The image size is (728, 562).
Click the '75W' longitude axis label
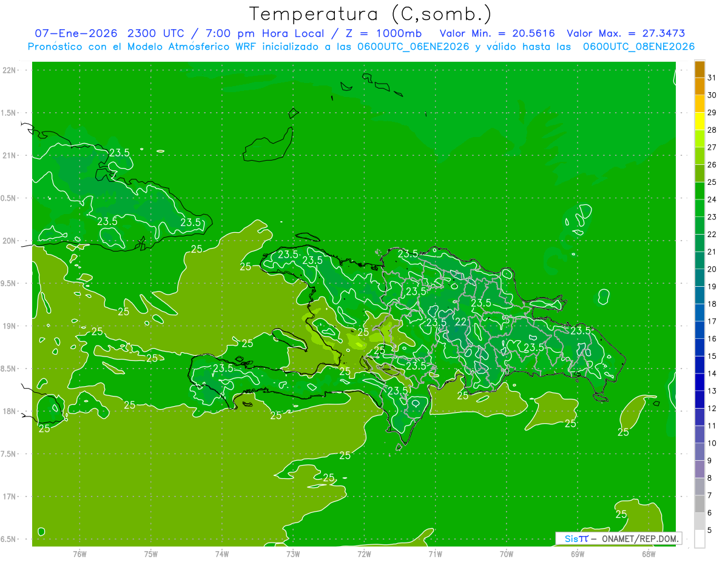click(x=151, y=554)
